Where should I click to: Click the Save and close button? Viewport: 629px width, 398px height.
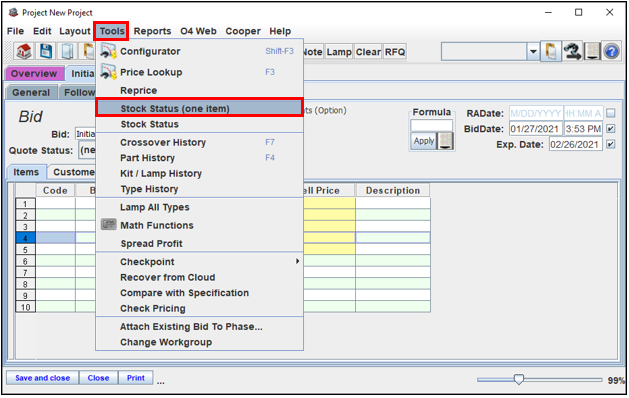[43, 378]
